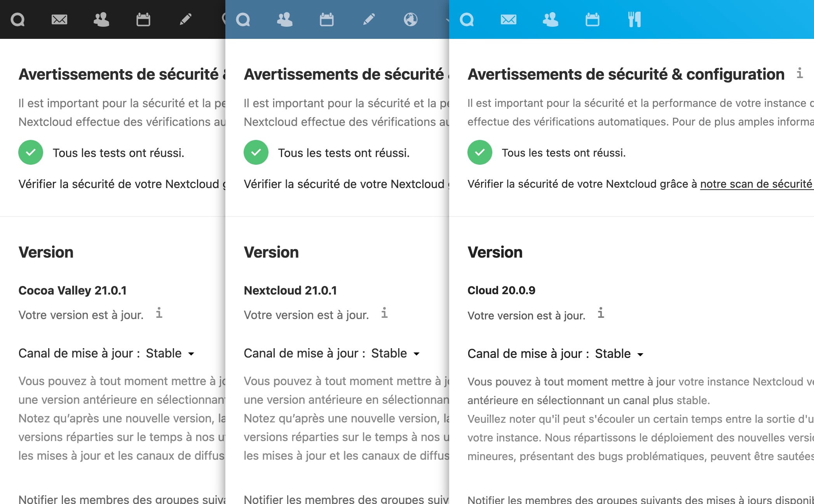Open the fork-and-knife Cookbook icon

pyautogui.click(x=634, y=19)
